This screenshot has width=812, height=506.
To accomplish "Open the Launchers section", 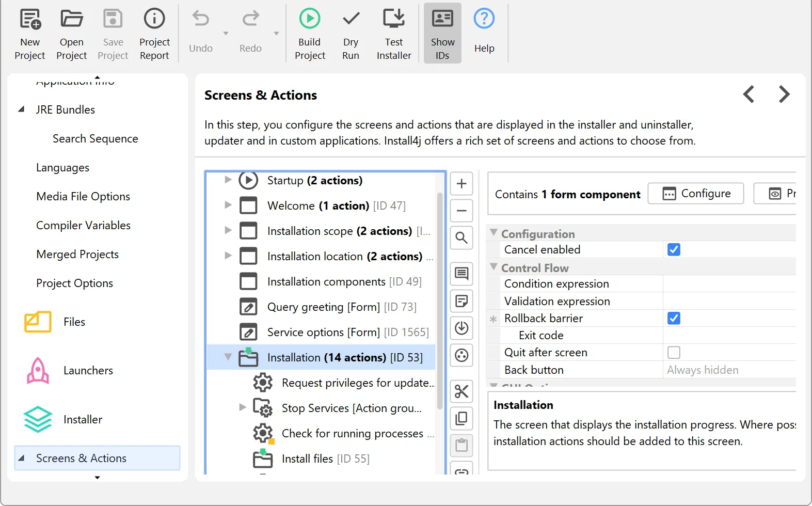I will pos(69,371).
